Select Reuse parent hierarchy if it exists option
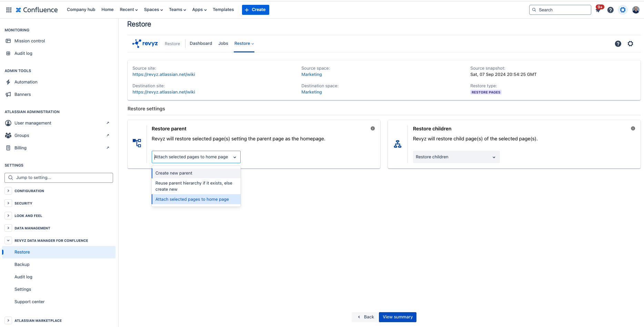Image resolution: width=644 pixels, height=327 pixels. point(194,186)
